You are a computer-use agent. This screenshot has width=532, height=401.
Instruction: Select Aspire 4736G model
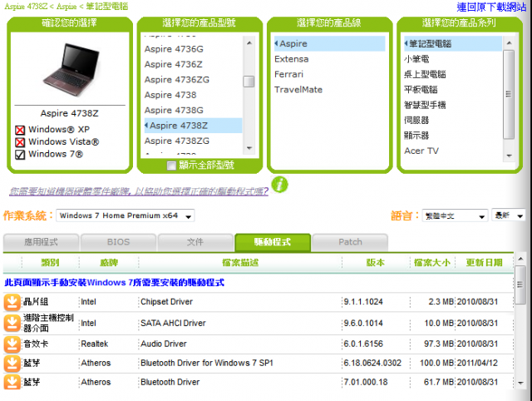click(x=174, y=49)
